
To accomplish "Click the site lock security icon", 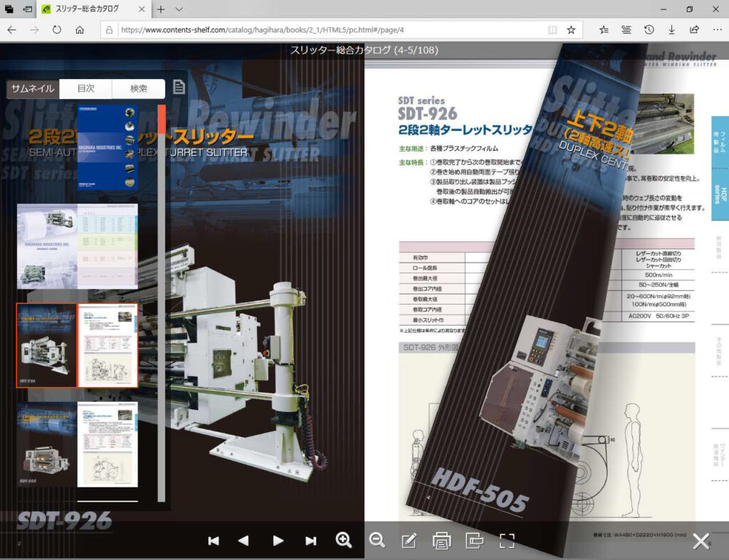I will click(109, 30).
